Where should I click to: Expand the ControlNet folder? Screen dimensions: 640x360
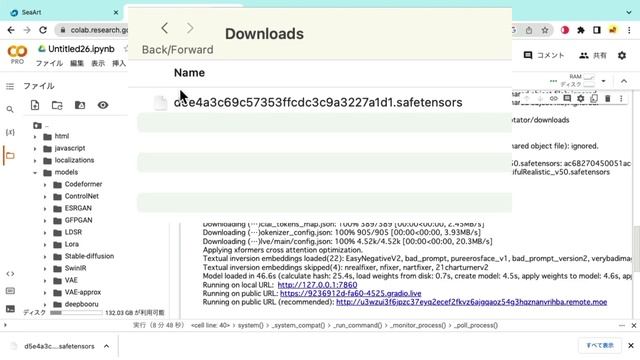click(45, 196)
